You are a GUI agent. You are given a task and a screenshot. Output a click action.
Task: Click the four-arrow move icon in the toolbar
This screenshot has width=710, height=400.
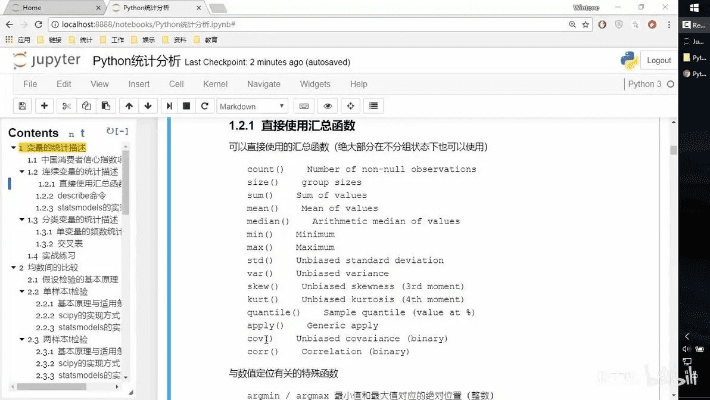pyautogui.click(x=350, y=106)
